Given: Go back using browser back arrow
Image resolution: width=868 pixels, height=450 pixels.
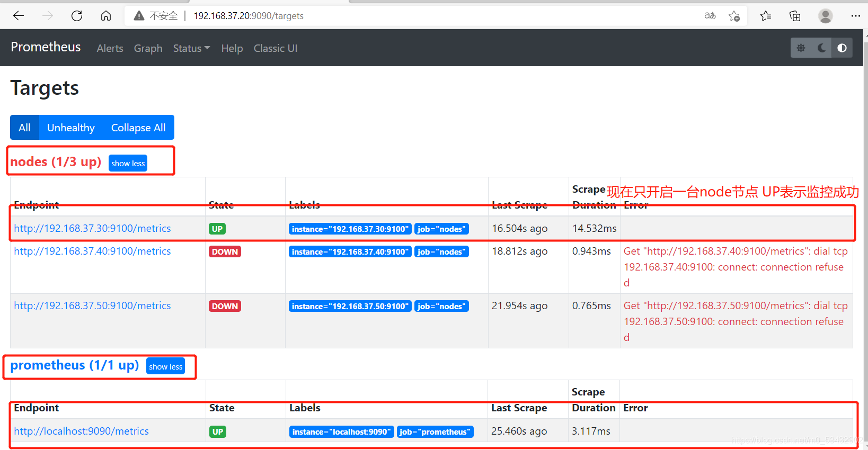Looking at the screenshot, I should tap(19, 16).
